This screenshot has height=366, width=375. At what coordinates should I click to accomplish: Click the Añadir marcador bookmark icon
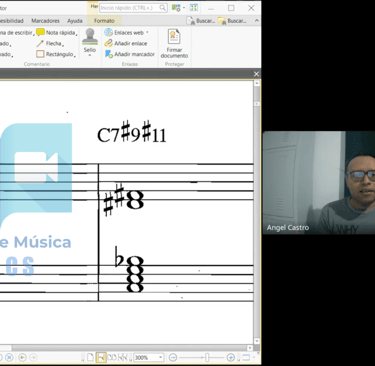point(109,54)
